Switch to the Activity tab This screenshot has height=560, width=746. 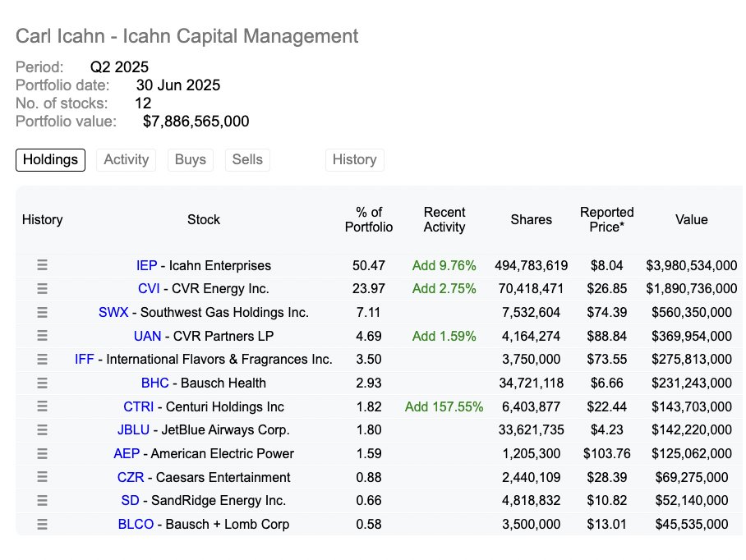126,160
